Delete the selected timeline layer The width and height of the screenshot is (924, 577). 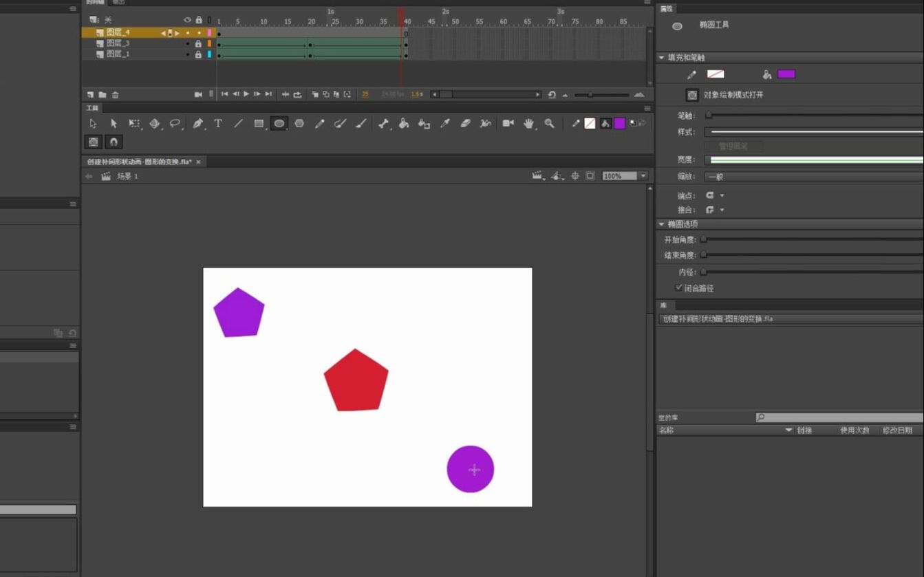[x=115, y=94]
